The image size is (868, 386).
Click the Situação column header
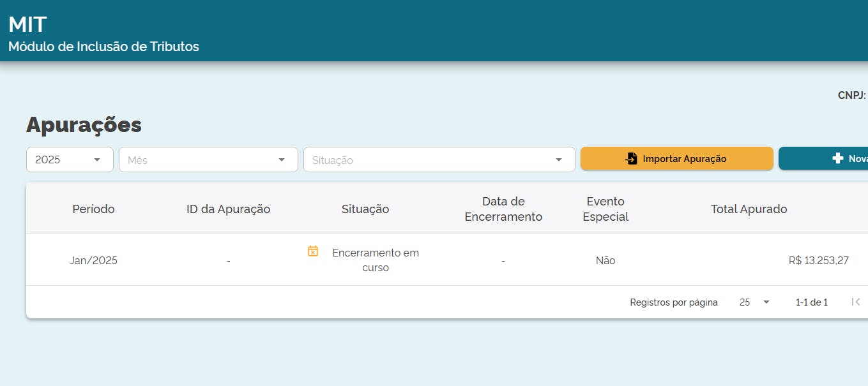tap(365, 209)
